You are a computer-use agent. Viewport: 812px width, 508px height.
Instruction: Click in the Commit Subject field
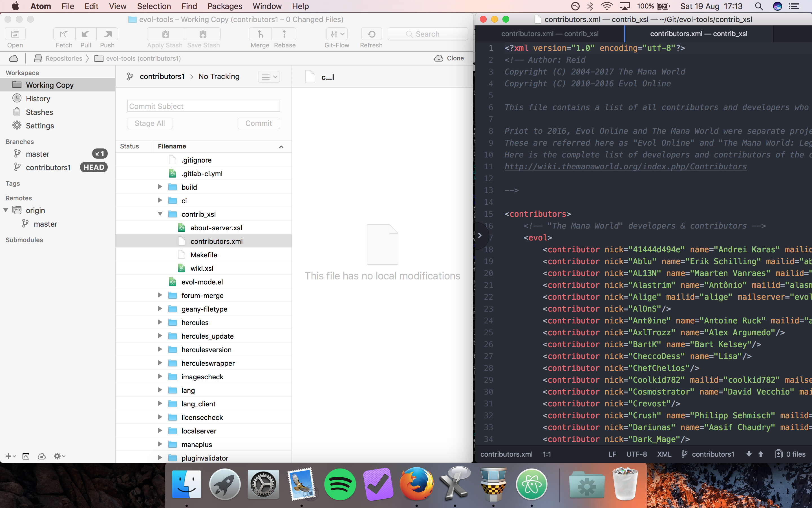[203, 106]
